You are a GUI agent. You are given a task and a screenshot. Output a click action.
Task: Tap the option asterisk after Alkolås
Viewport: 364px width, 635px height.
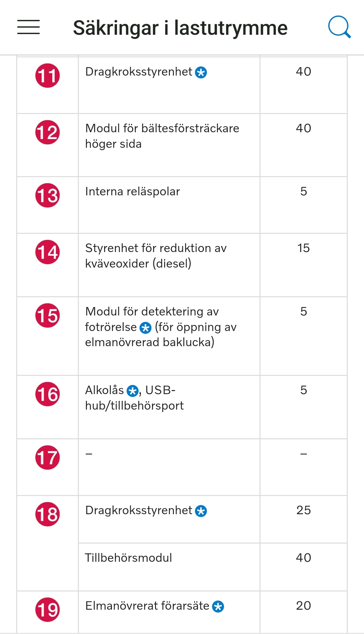click(x=132, y=391)
